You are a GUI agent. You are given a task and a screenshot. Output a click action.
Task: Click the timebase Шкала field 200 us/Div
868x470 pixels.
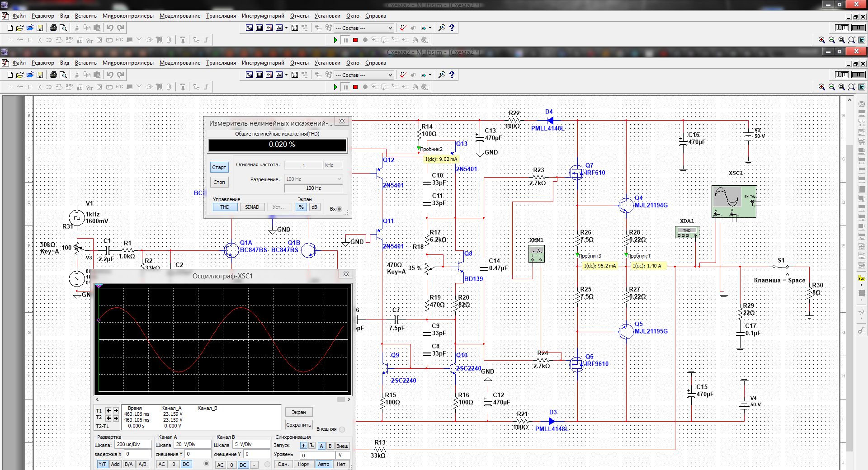coord(132,445)
